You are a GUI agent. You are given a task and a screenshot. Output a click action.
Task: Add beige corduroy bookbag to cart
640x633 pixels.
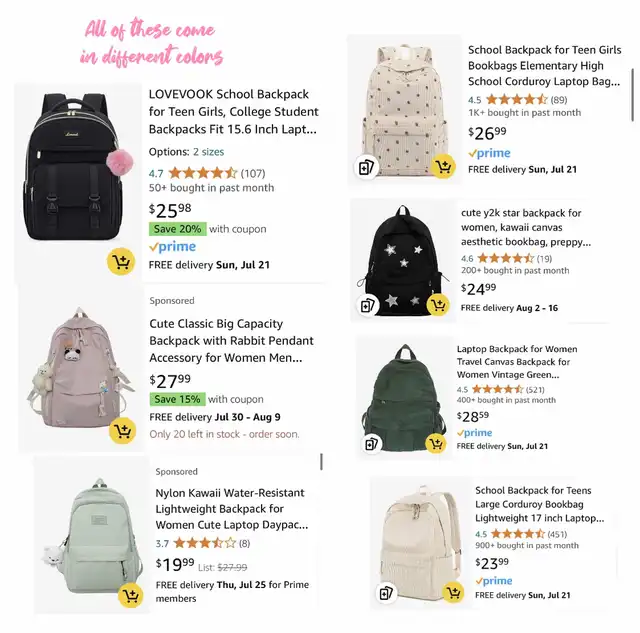pyautogui.click(x=453, y=592)
